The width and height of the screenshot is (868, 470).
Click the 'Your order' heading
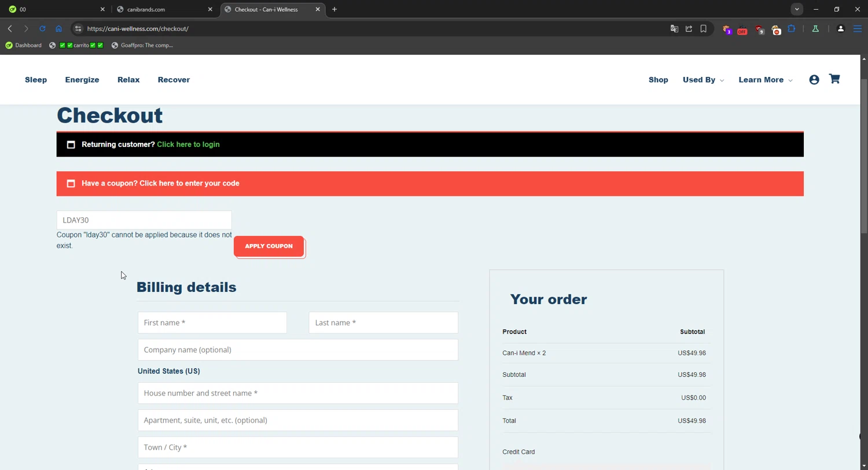tap(549, 299)
